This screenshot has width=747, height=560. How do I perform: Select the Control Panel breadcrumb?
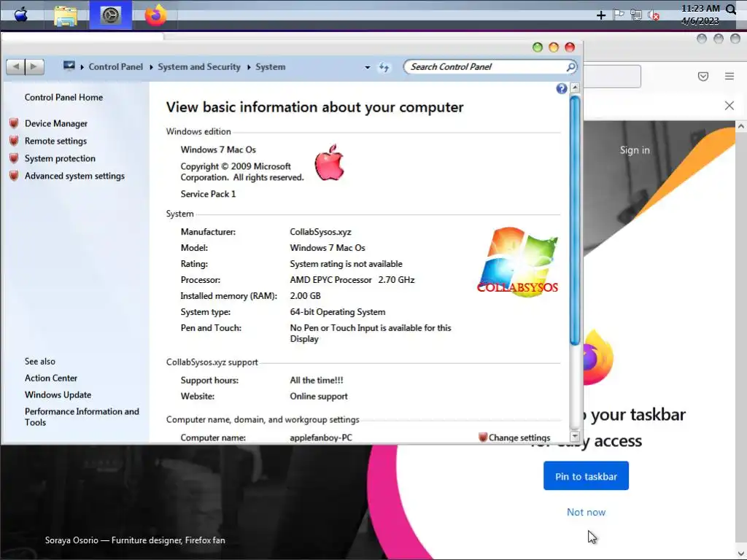[116, 66]
